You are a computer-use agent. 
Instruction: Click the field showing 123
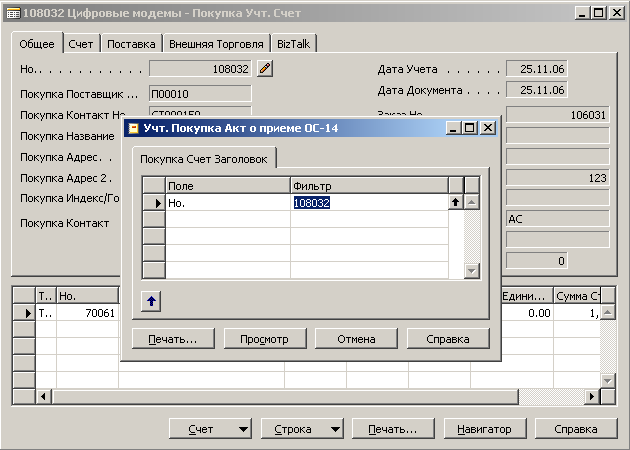(x=558, y=178)
